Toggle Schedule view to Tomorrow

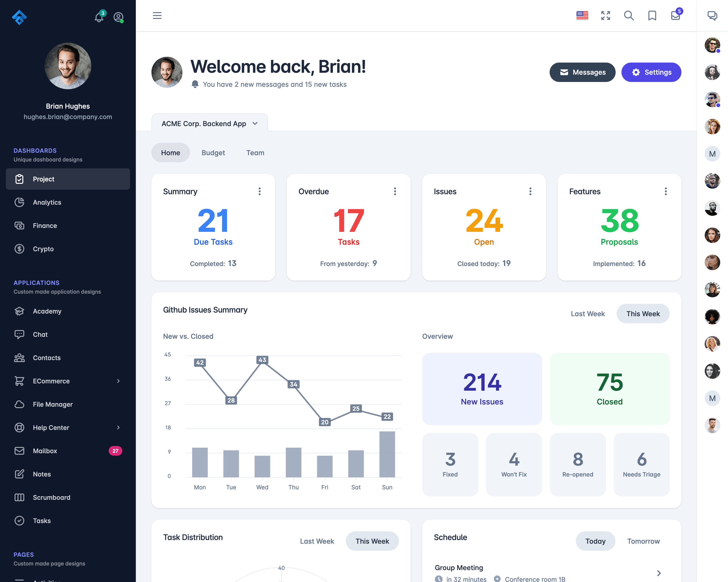pyautogui.click(x=643, y=541)
